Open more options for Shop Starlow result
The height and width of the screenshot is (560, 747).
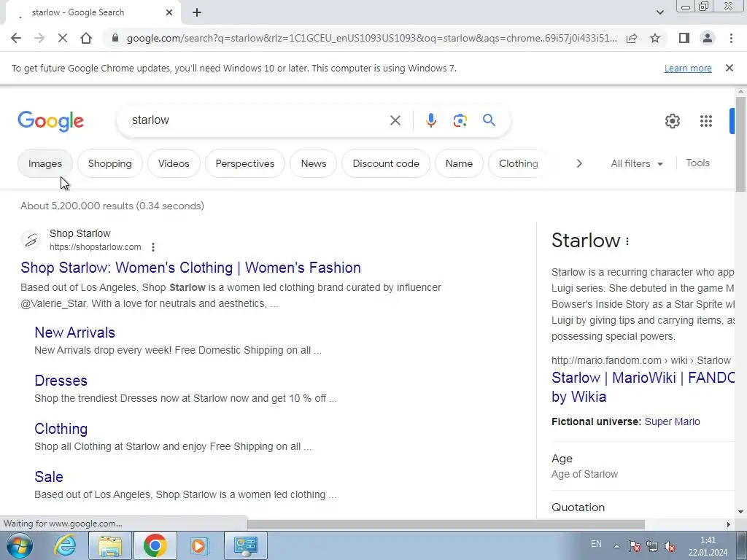pyautogui.click(x=153, y=247)
